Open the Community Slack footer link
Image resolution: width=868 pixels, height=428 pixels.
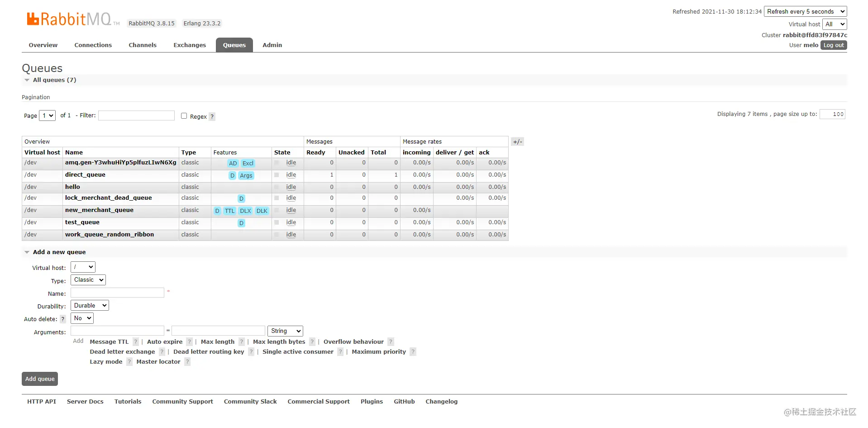pos(250,402)
